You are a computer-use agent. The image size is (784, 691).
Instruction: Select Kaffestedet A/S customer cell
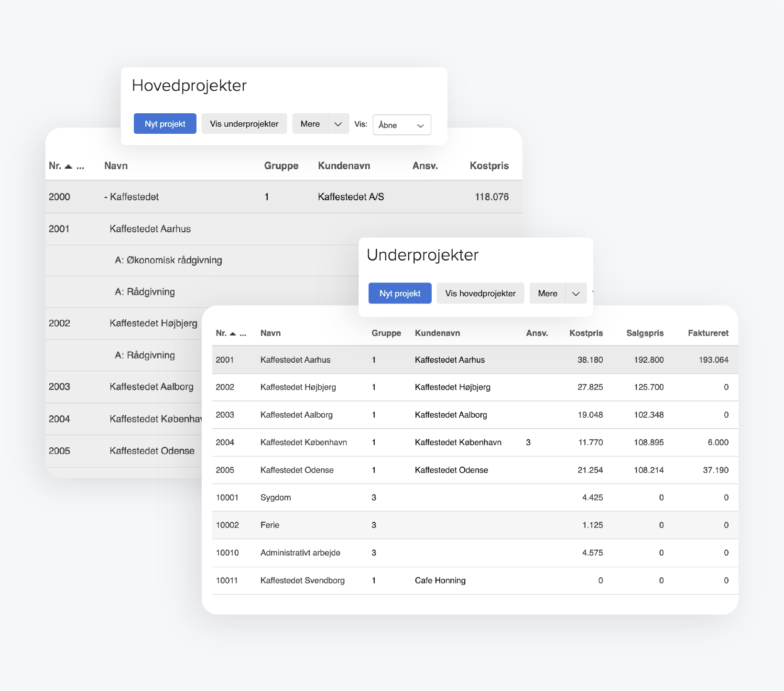click(x=351, y=197)
